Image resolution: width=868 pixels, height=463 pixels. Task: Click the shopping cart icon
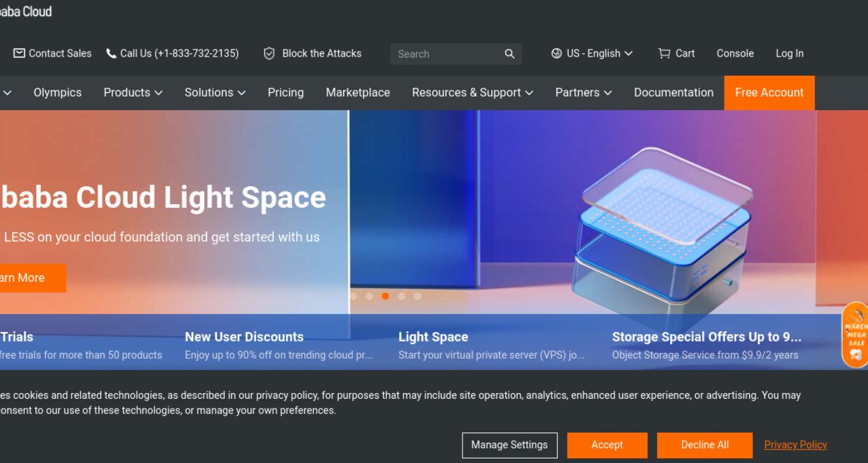coord(664,53)
